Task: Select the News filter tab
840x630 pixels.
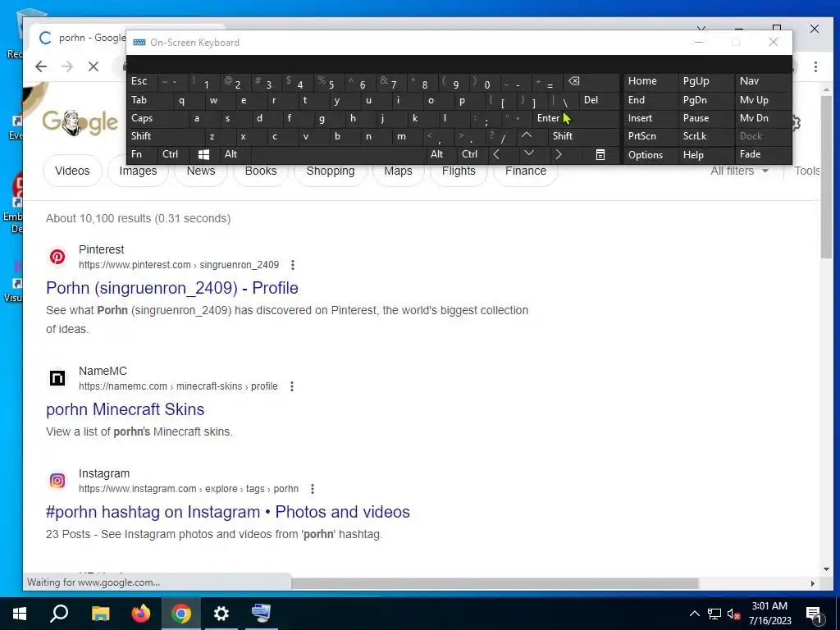Action: tap(201, 172)
